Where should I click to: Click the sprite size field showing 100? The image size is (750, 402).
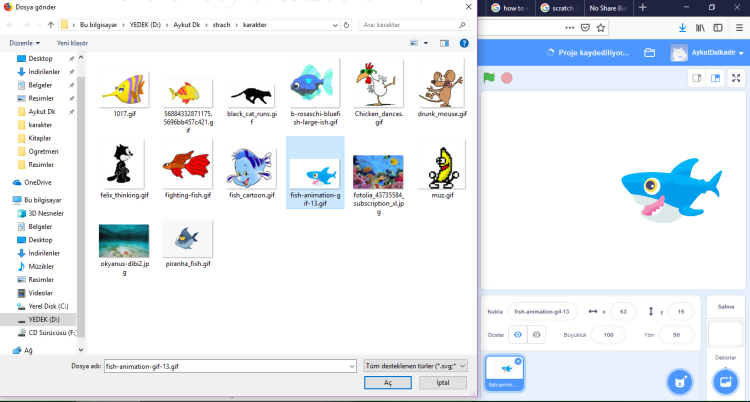coord(608,335)
